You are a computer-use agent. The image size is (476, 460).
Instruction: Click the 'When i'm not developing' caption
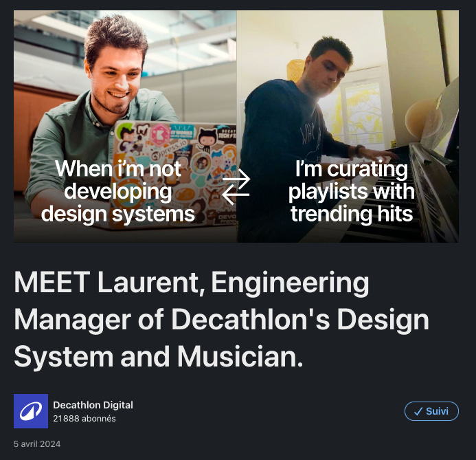[118, 180]
